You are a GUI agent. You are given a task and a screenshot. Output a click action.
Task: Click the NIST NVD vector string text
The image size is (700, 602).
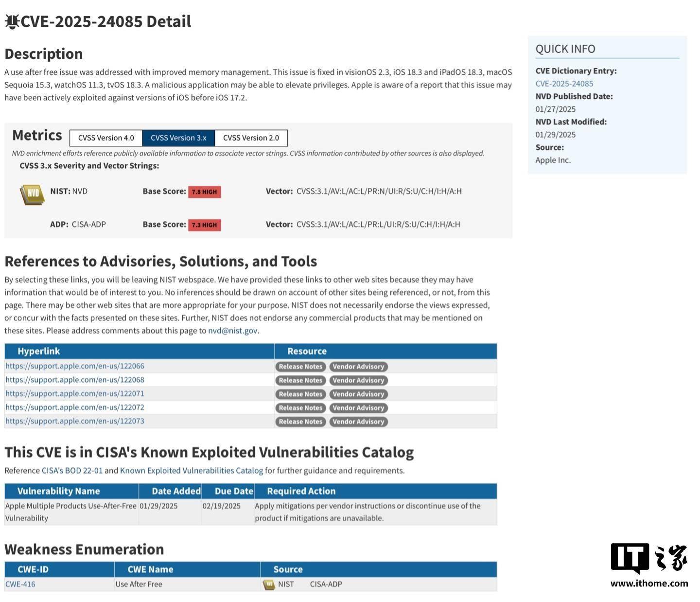379,192
